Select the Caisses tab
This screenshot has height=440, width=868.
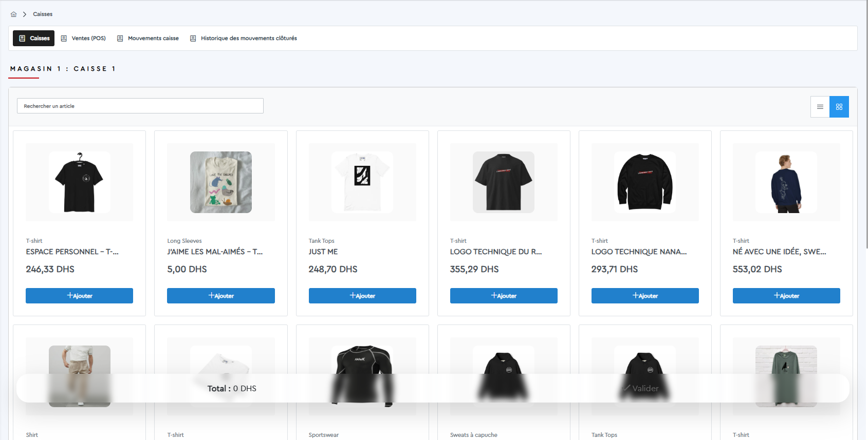click(x=33, y=38)
